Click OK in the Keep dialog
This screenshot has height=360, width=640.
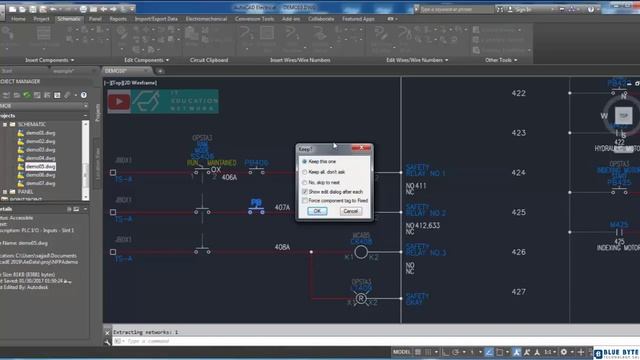[317, 211]
